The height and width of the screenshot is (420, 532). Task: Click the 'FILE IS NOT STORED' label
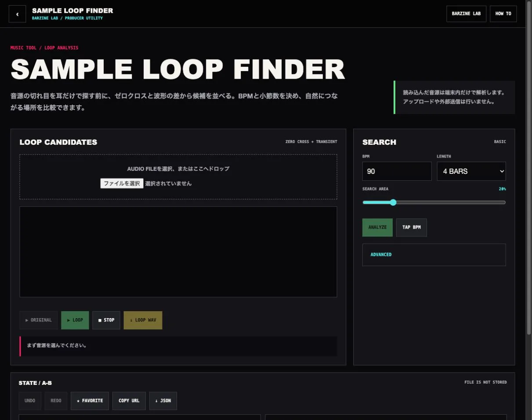pos(485,382)
